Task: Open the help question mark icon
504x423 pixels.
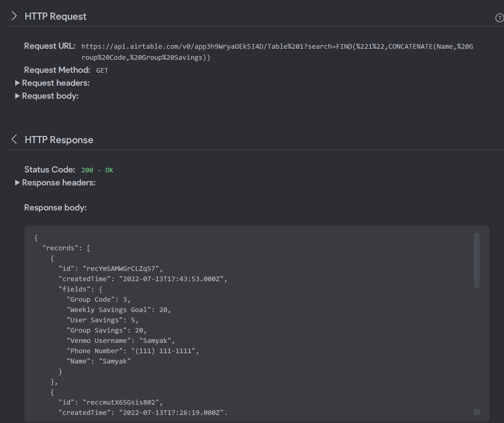Action: pyautogui.click(x=499, y=18)
